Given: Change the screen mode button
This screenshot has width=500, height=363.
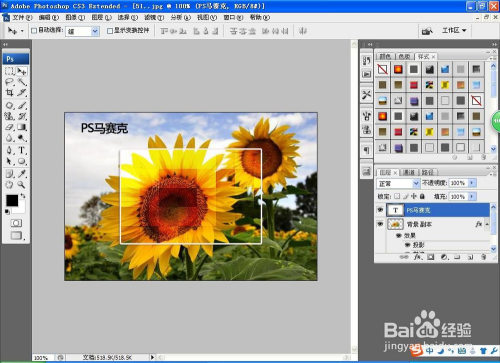Looking at the screenshot, I should 16,235.
